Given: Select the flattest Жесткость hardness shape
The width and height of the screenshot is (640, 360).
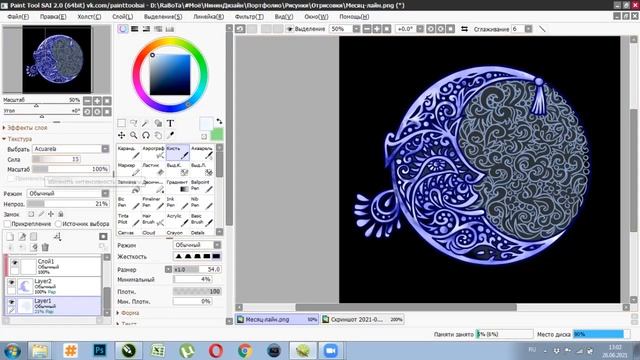Looking at the screenshot, I should 216,256.
